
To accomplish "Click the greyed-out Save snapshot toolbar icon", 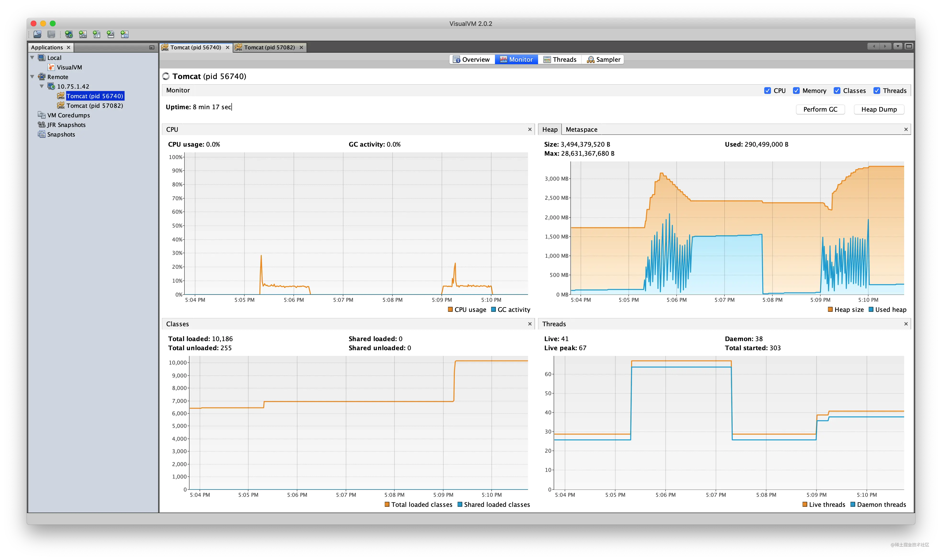I will coord(51,34).
